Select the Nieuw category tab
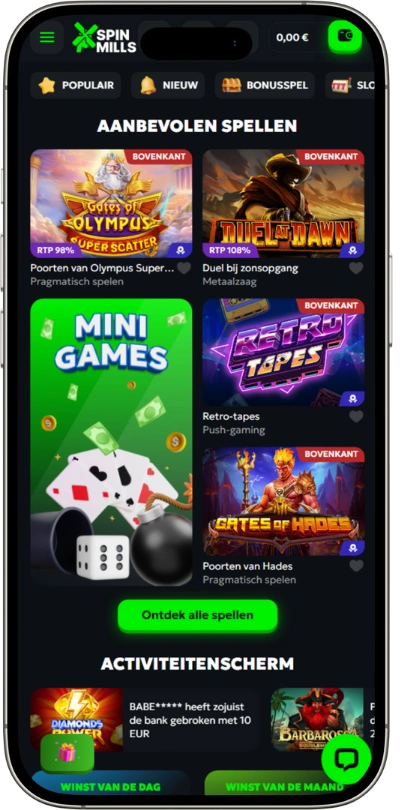 (x=168, y=85)
